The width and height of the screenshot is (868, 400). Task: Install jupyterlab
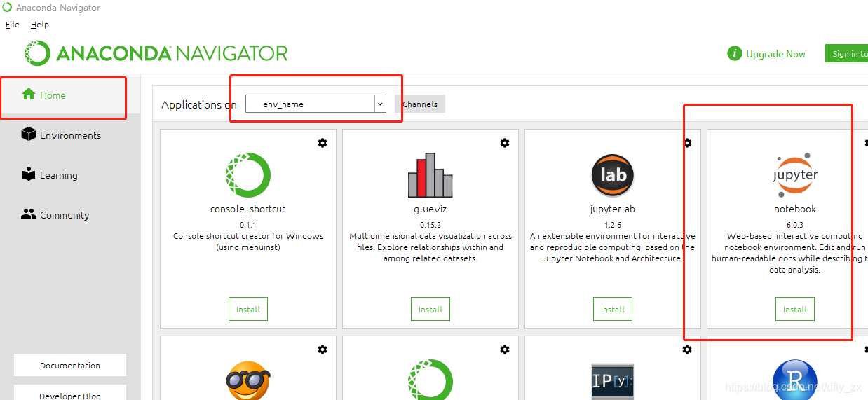coord(613,309)
